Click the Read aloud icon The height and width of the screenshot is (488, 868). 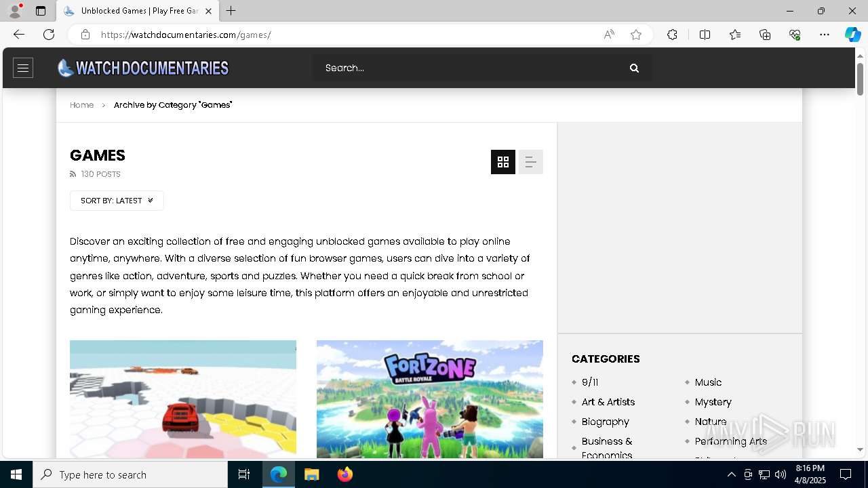tap(609, 35)
